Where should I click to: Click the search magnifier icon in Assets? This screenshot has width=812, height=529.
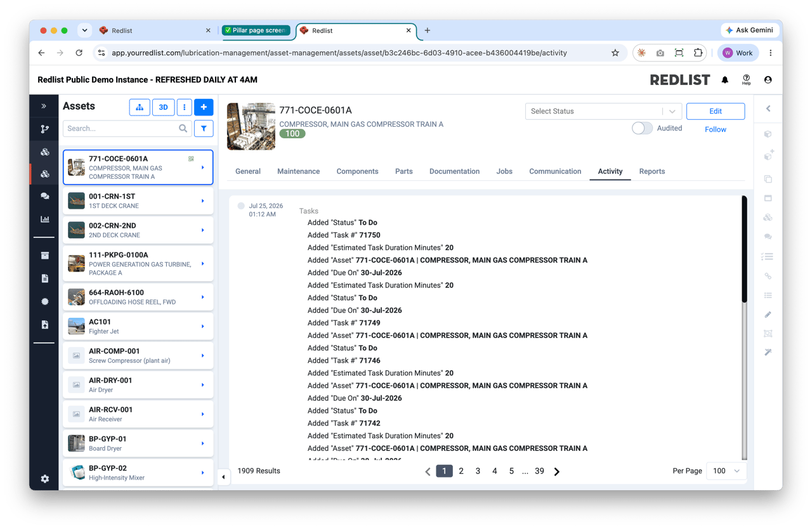coord(183,128)
